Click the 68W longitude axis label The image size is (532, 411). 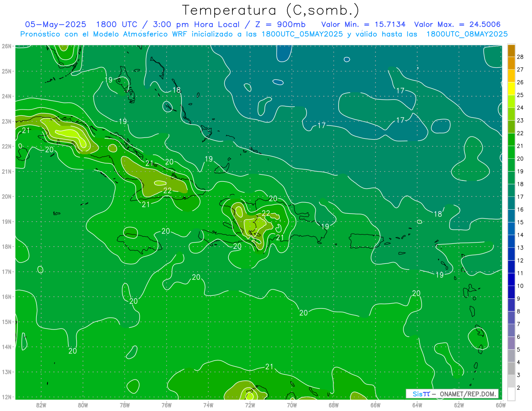point(334,405)
